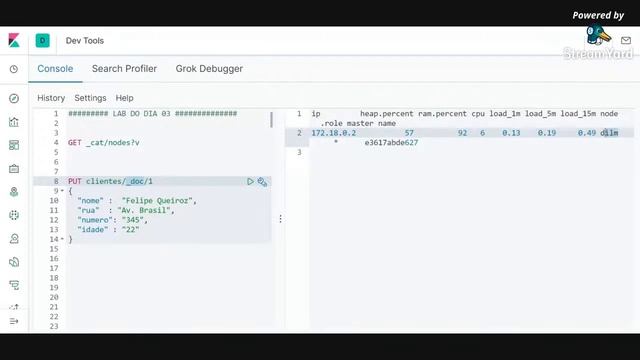Screen dimensions: 640x360
Task: Click line number 3 in output gutter
Action: 299,152
